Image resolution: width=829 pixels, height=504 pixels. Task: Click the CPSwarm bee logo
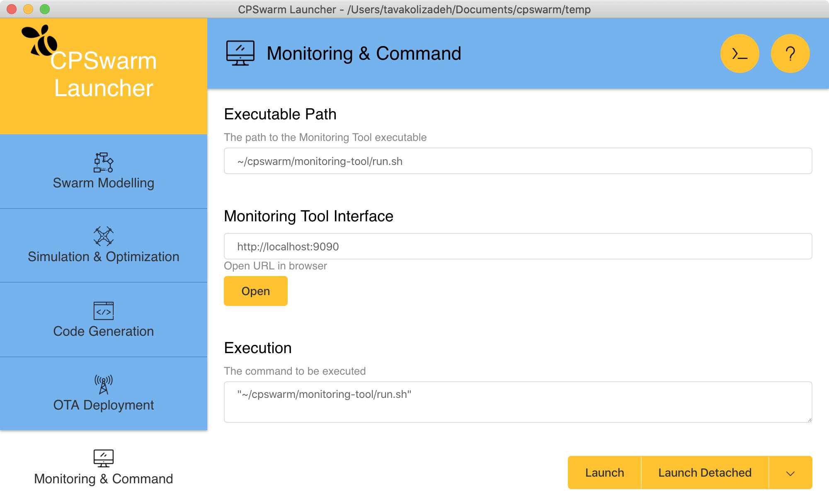(40, 41)
